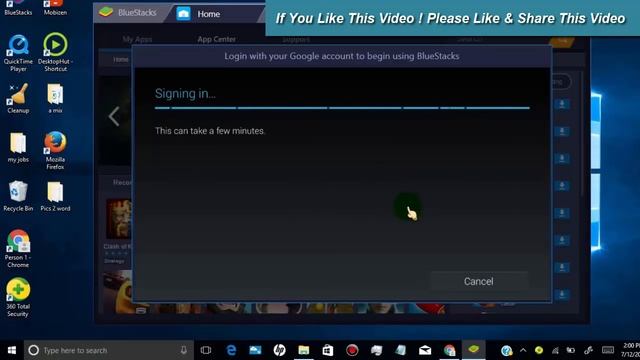Select the BlueStacks logo in title bar

click(x=106, y=12)
